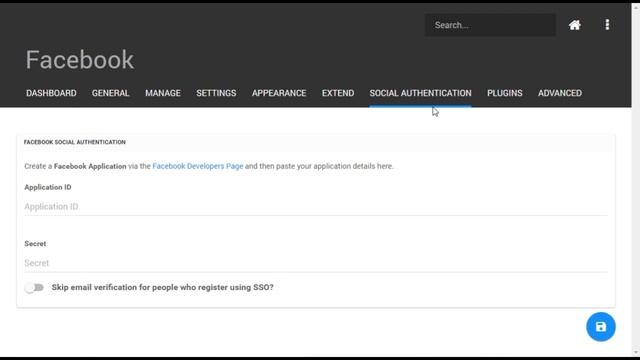Image resolution: width=640 pixels, height=360 pixels.
Task: Select the Social Authentication tab
Action: pyautogui.click(x=420, y=93)
